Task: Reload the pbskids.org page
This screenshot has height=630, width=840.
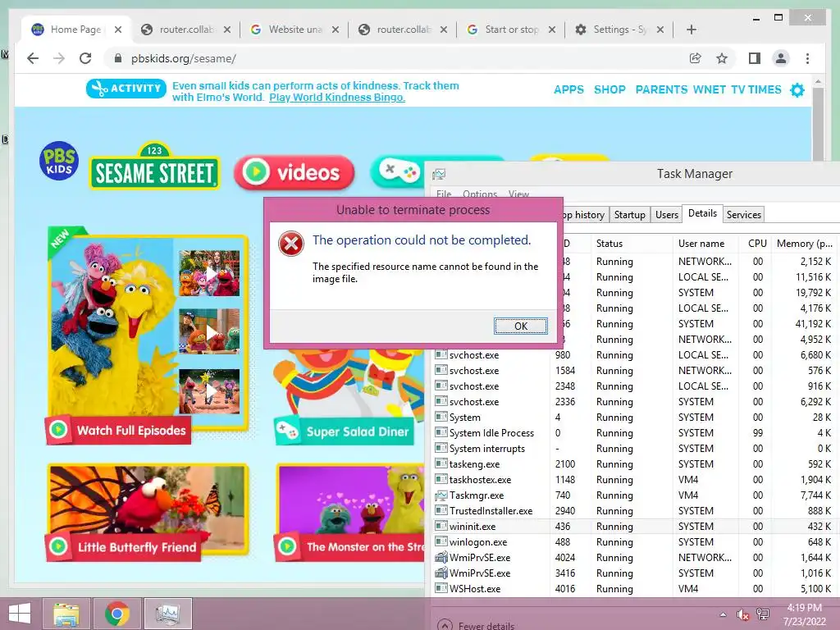Action: (x=85, y=58)
